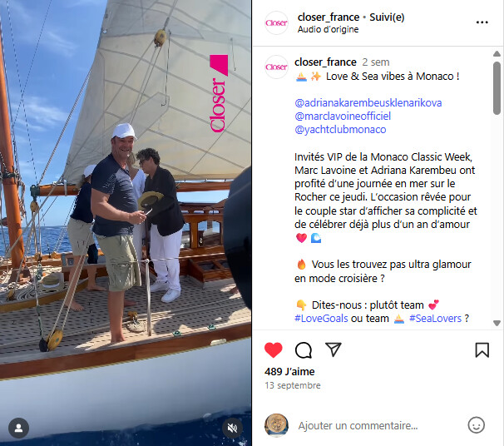Click the caption scrollbar down arrow

[x=497, y=323]
